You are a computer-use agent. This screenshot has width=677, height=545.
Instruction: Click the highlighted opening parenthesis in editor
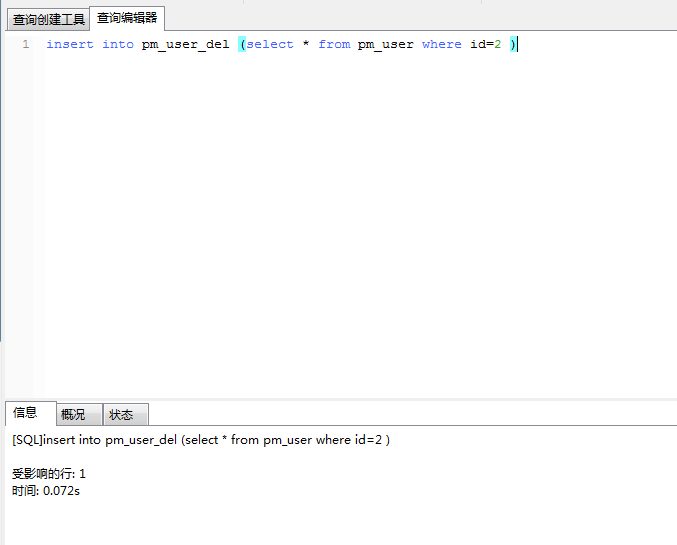pos(242,44)
